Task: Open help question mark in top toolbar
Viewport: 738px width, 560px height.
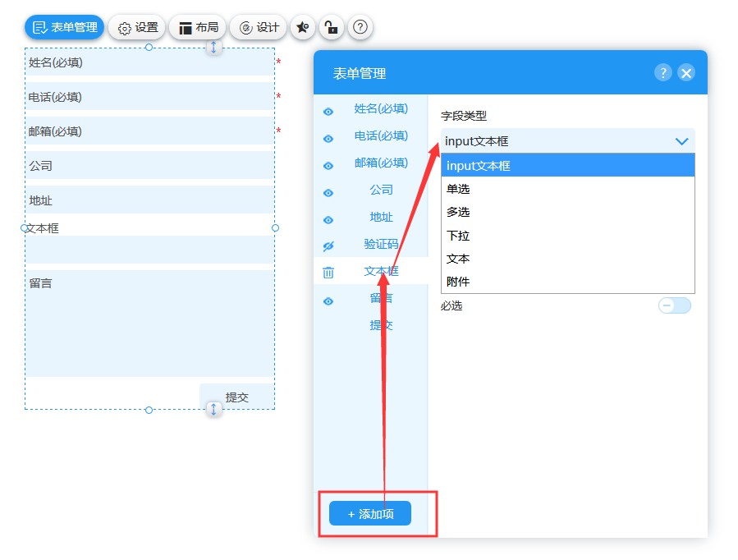Action: [x=360, y=27]
